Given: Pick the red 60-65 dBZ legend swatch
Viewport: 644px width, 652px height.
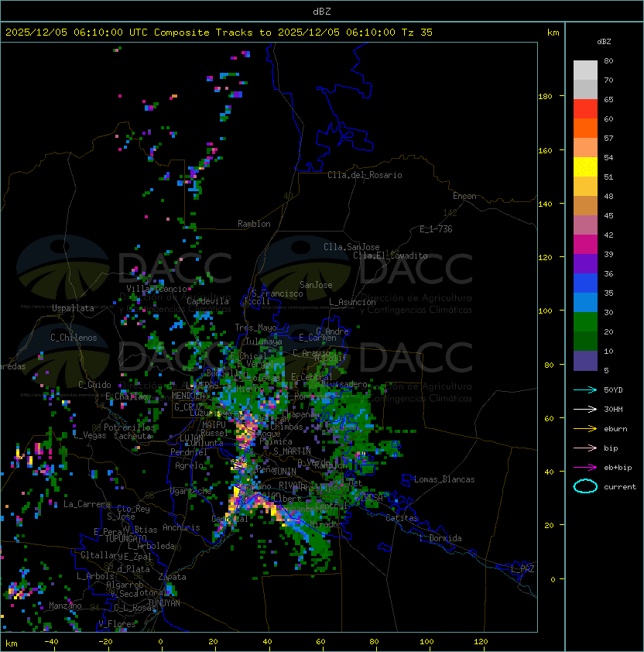Looking at the screenshot, I should (585, 109).
